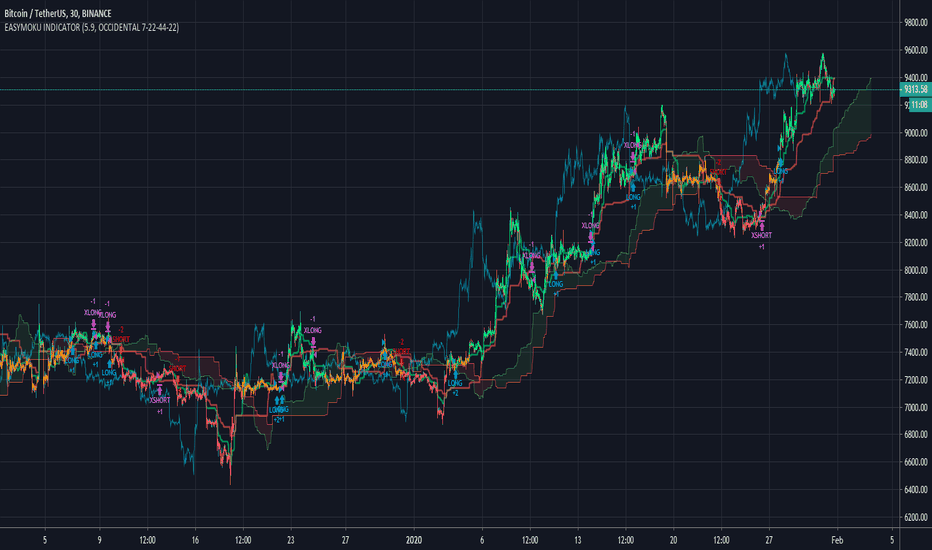Click the 23 date label on time axis
The width and height of the screenshot is (932, 550).
point(291,540)
